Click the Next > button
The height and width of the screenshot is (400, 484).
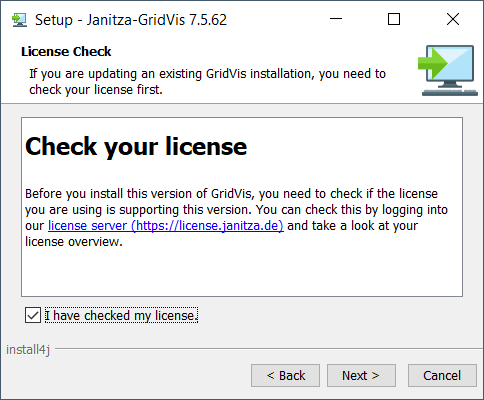tap(361, 376)
